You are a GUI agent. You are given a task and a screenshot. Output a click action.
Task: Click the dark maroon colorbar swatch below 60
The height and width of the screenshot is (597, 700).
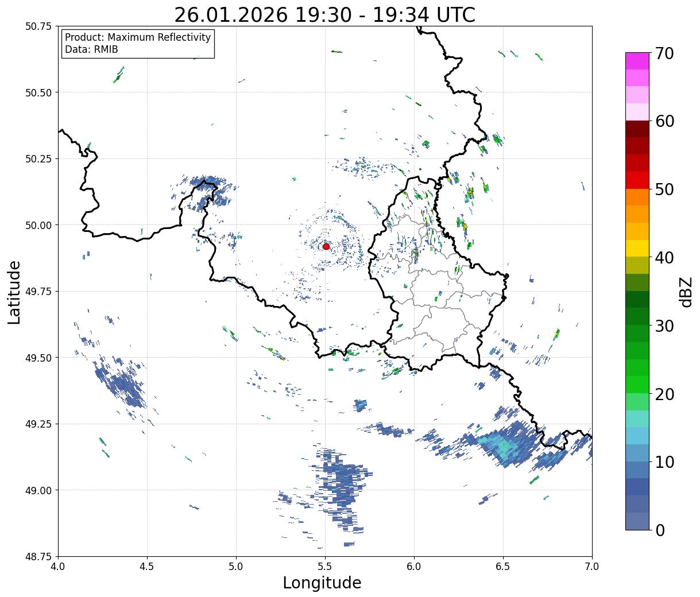(x=637, y=129)
